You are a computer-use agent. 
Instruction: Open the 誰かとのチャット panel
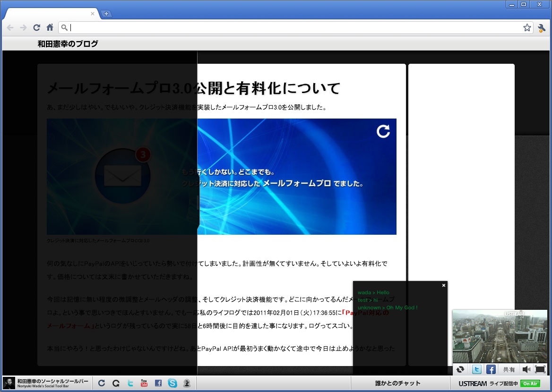[x=398, y=383]
